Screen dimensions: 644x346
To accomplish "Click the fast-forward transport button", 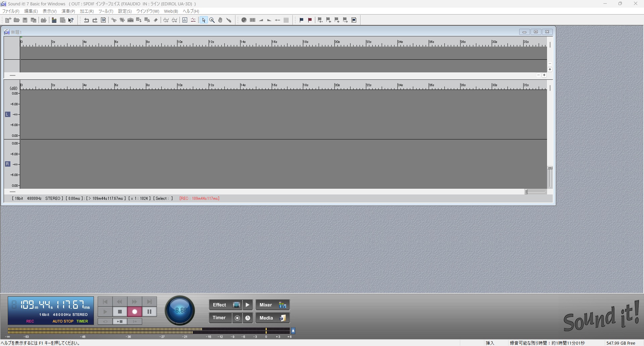I will 135,302.
